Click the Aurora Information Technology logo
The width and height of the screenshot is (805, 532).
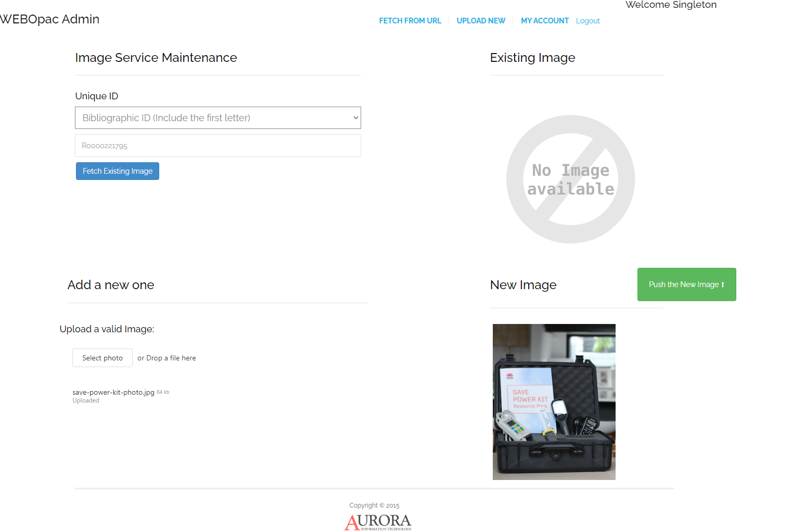378,522
